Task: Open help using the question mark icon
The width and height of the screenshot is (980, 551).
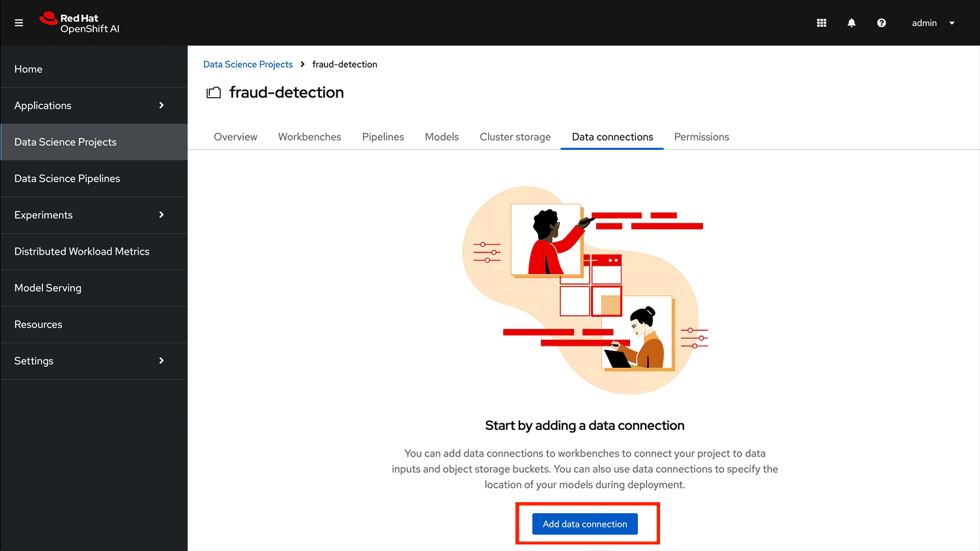Action: coord(881,22)
